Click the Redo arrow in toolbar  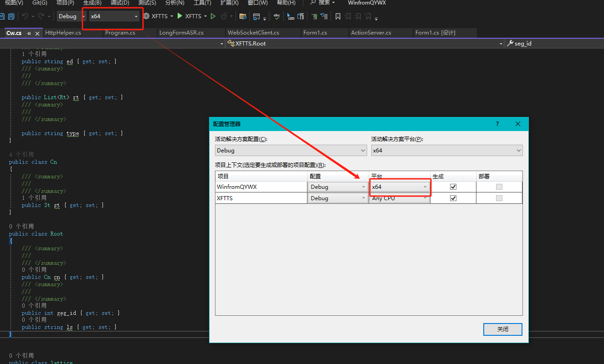click(41, 16)
